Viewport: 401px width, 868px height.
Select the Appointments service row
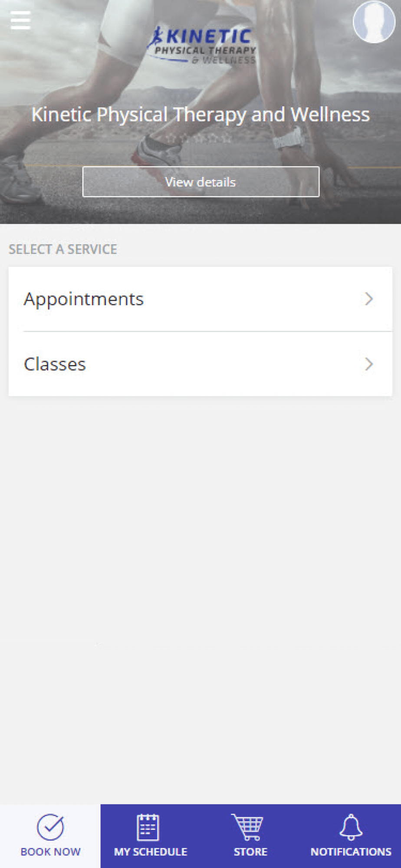coord(200,299)
